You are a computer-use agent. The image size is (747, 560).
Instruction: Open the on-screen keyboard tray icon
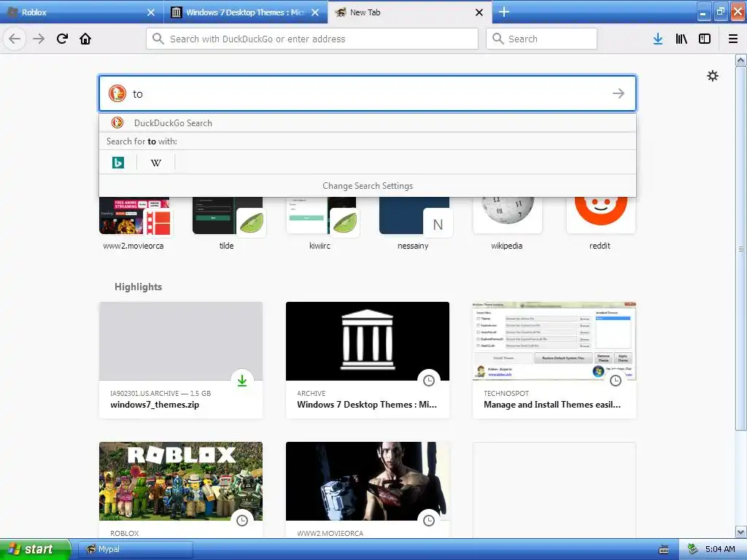(664, 550)
